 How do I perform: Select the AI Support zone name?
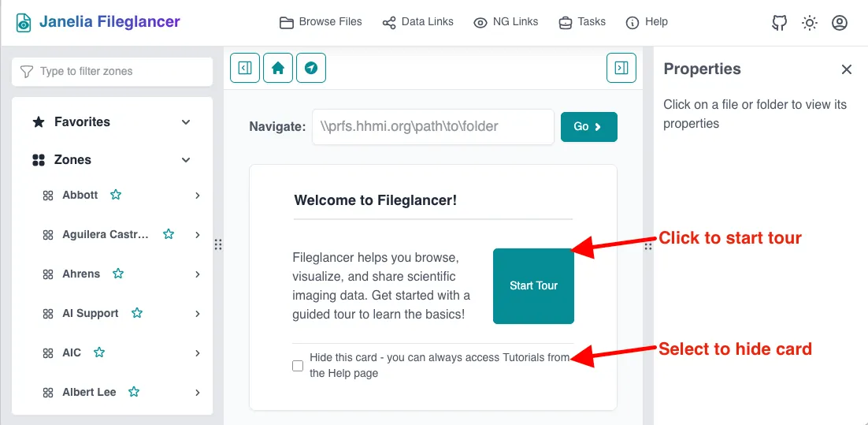91,313
